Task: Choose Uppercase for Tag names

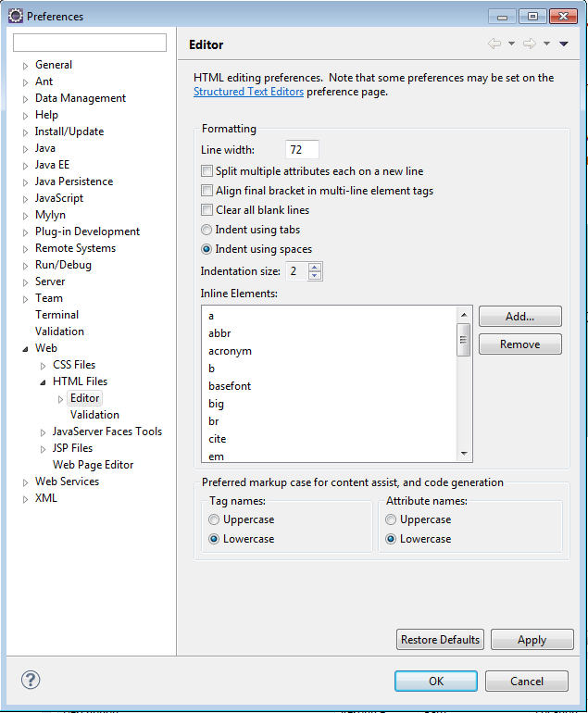Action: pyautogui.click(x=214, y=519)
